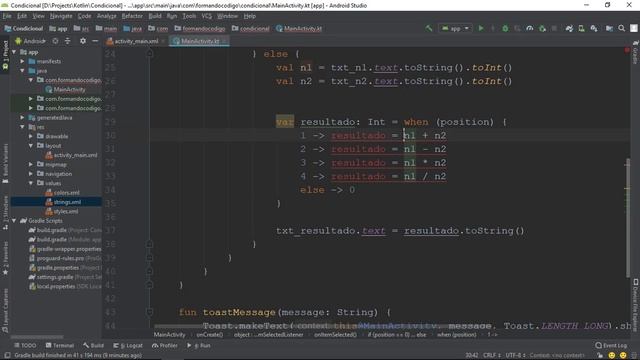Click the scroll-from-source target icon in Project panel
This screenshot has height=360, width=640.
coord(55,41)
